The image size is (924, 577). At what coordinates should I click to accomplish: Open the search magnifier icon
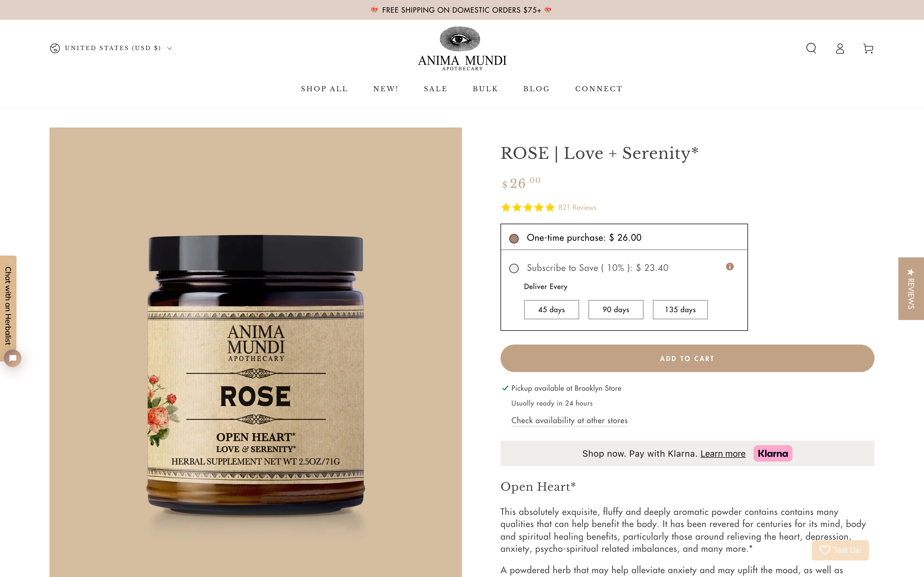[811, 48]
